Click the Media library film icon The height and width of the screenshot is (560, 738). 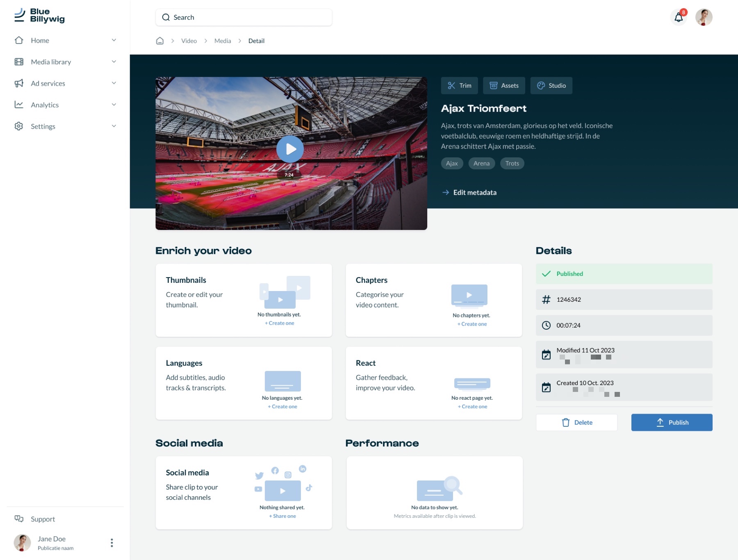19,62
